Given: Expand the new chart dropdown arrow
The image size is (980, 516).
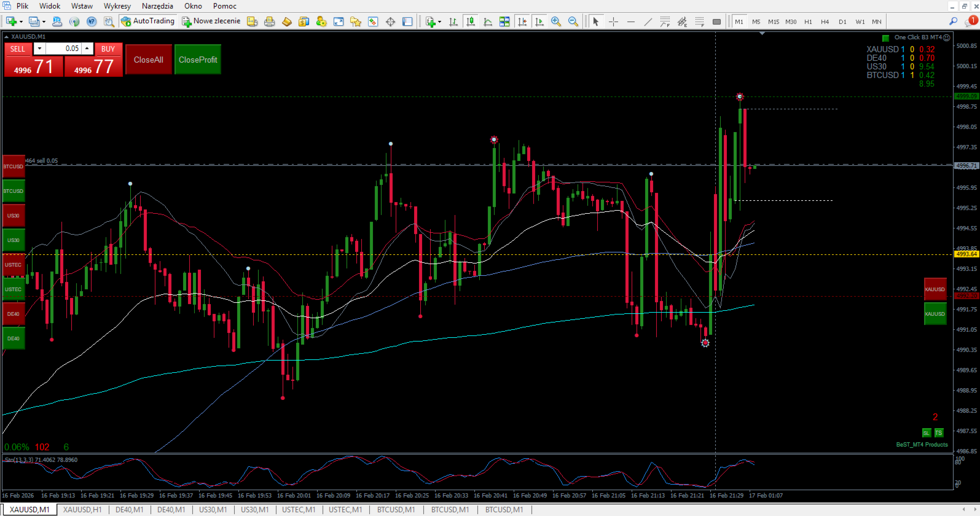Looking at the screenshot, I should [21, 21].
